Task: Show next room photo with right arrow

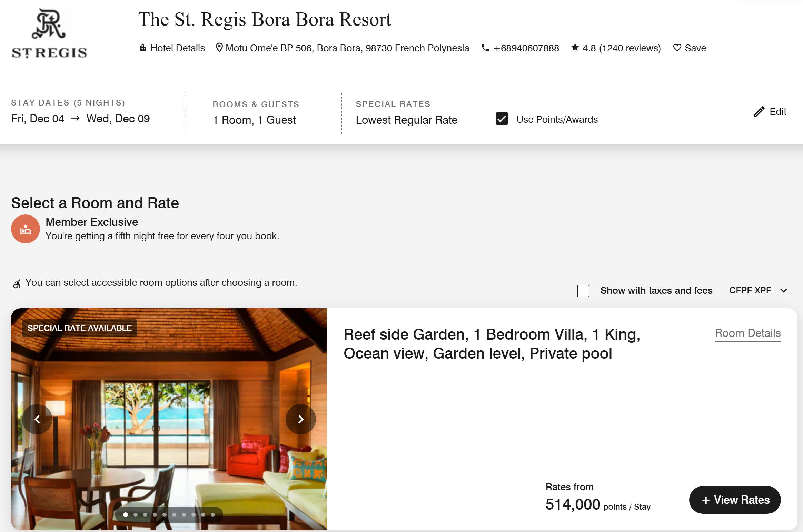Action: tap(301, 419)
